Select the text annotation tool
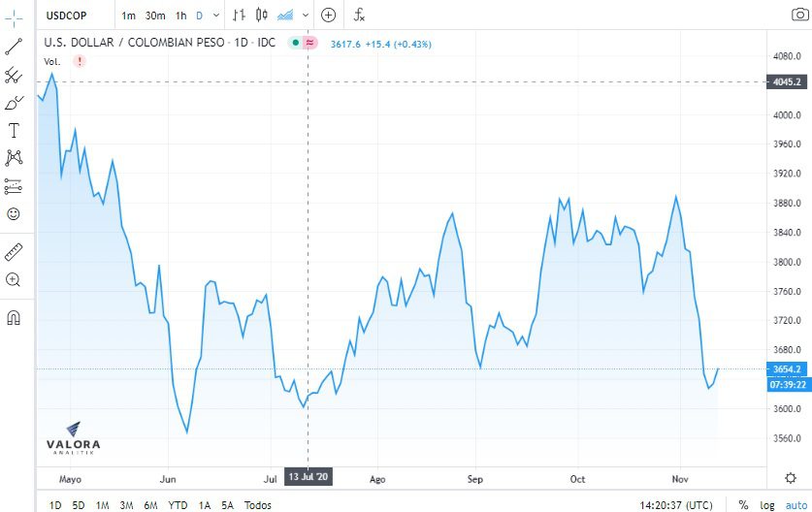 tap(14, 131)
